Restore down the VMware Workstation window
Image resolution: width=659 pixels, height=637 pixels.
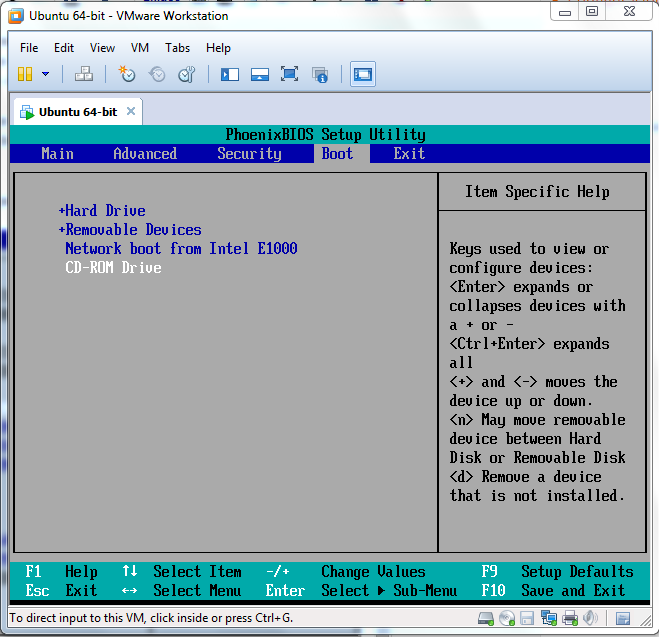tap(592, 11)
